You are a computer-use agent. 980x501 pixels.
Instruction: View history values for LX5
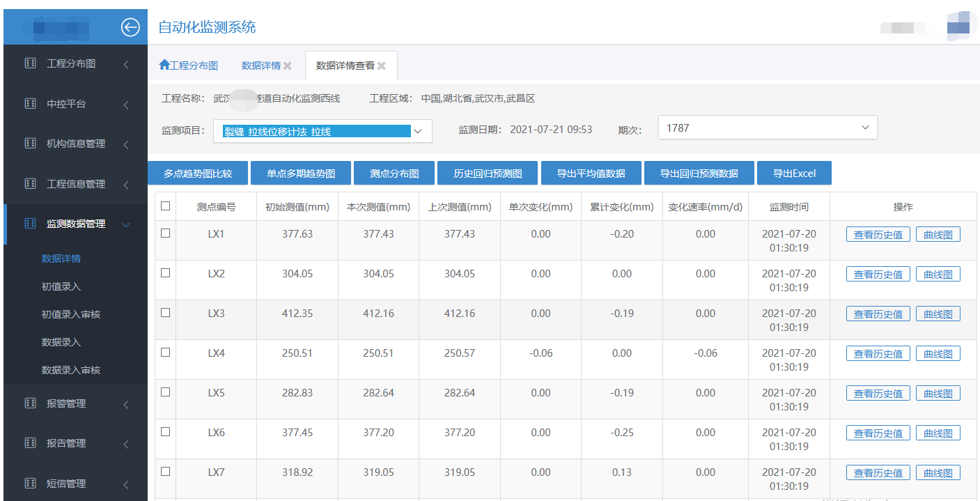click(878, 394)
